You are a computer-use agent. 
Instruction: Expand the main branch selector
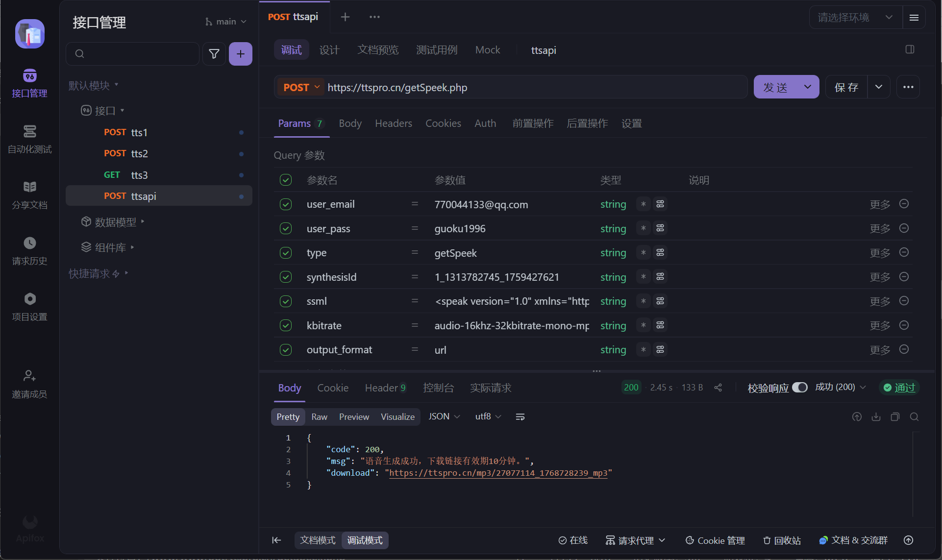[x=226, y=22]
